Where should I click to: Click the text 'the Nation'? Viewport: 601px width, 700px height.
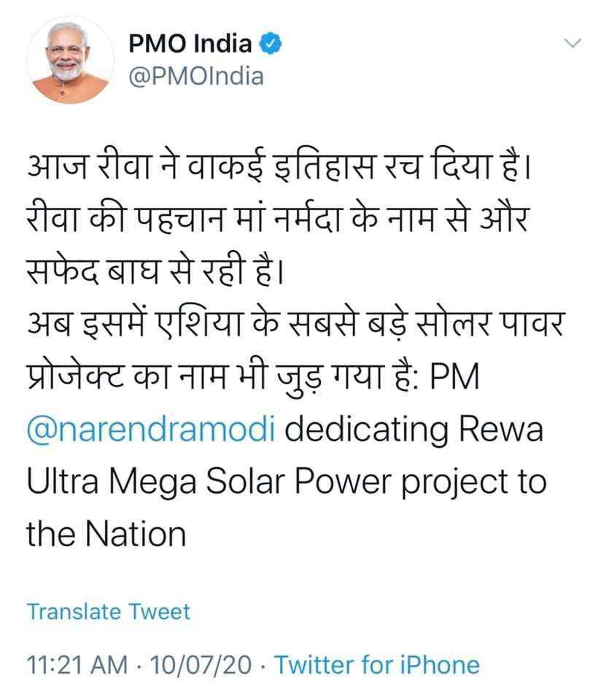click(106, 534)
